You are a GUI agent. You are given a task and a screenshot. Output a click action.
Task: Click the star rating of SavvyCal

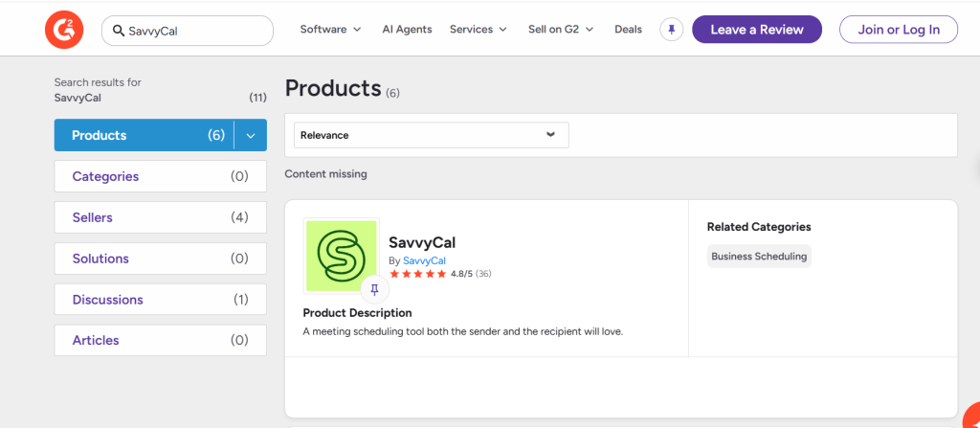(417, 274)
